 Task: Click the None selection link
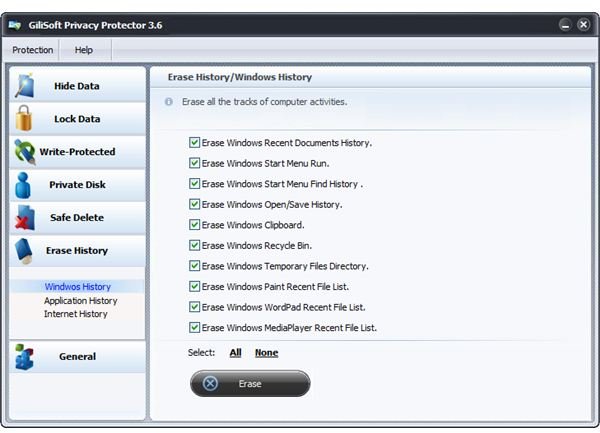(266, 353)
